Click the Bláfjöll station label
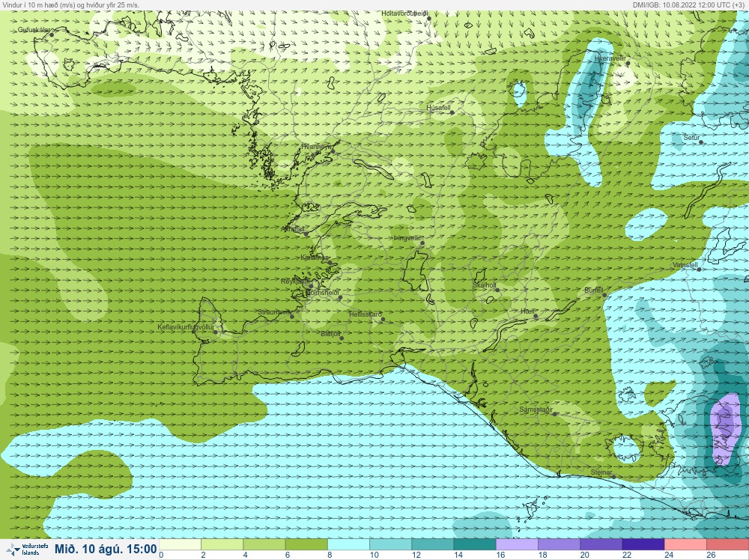 point(330,334)
